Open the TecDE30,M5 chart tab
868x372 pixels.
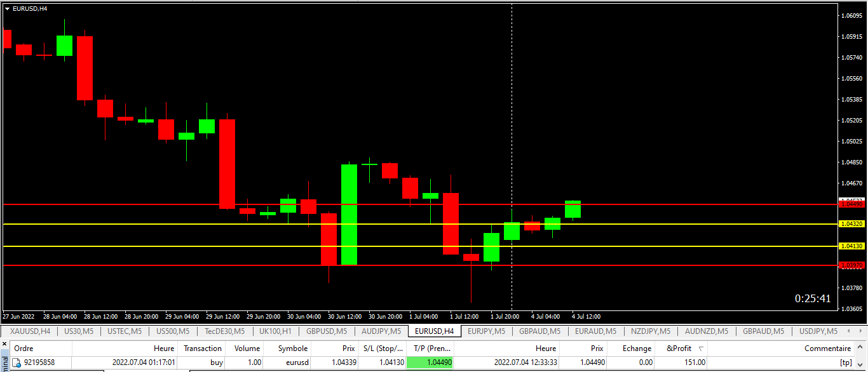[224, 331]
